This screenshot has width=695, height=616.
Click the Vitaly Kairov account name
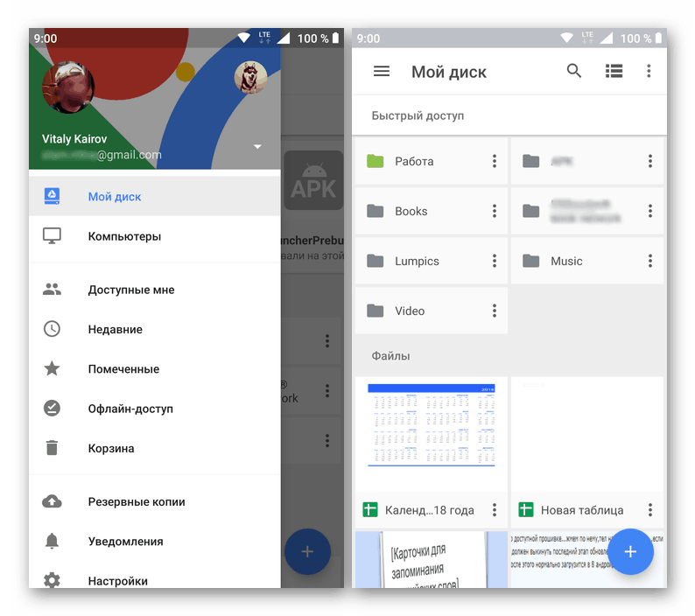tap(74, 139)
